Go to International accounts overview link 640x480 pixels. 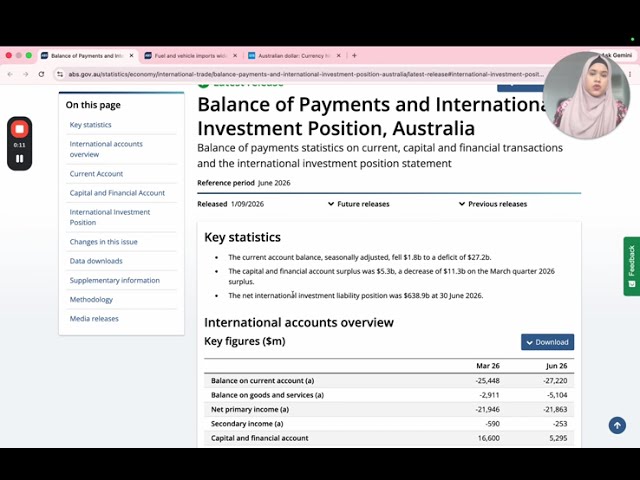106,149
